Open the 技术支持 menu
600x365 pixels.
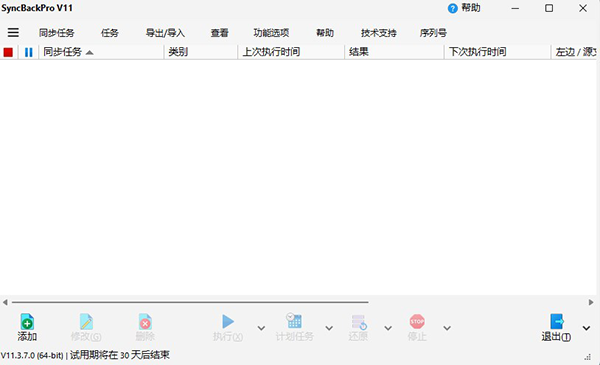point(379,33)
